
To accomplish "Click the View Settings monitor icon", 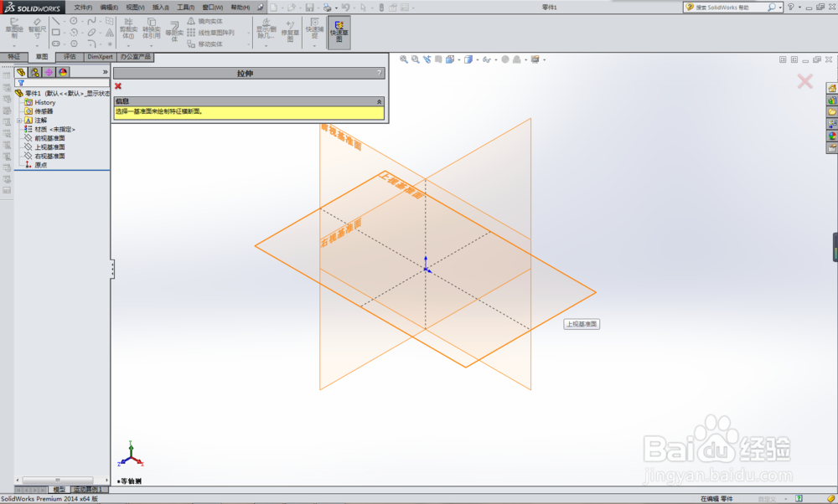I will pos(535,59).
